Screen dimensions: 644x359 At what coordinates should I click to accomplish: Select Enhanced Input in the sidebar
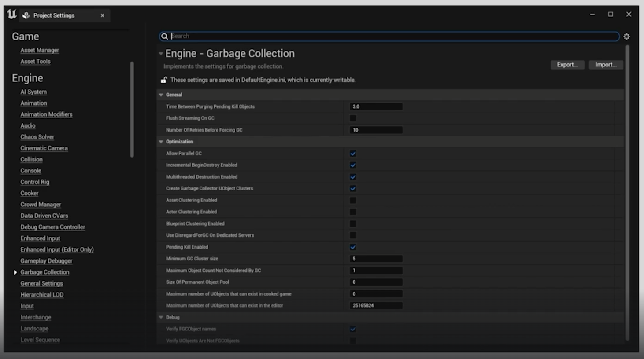(x=40, y=238)
